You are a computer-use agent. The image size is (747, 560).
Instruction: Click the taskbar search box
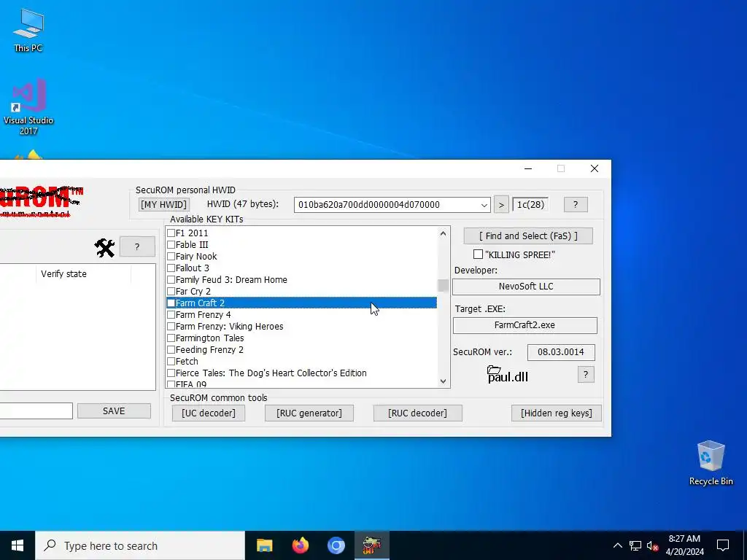[x=139, y=545]
